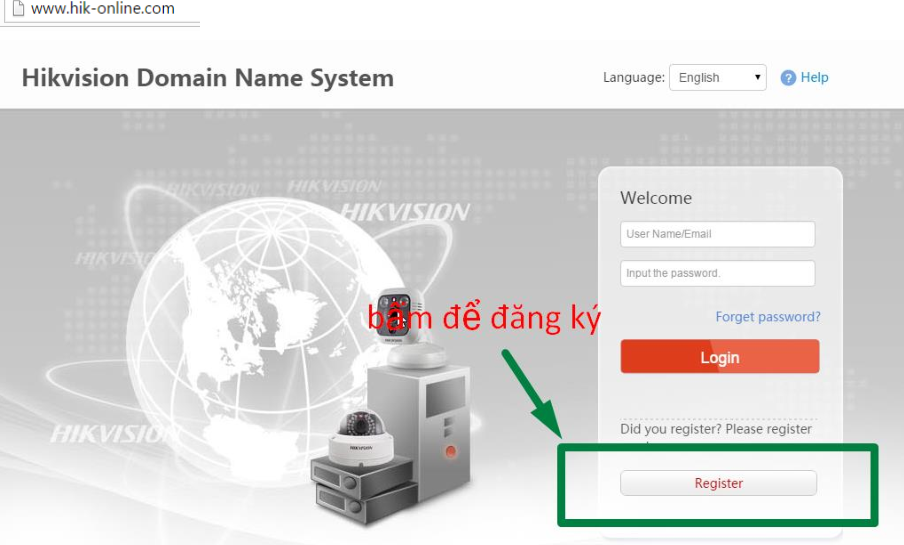The height and width of the screenshot is (545, 904).
Task: Open the Help link
Action: point(814,77)
